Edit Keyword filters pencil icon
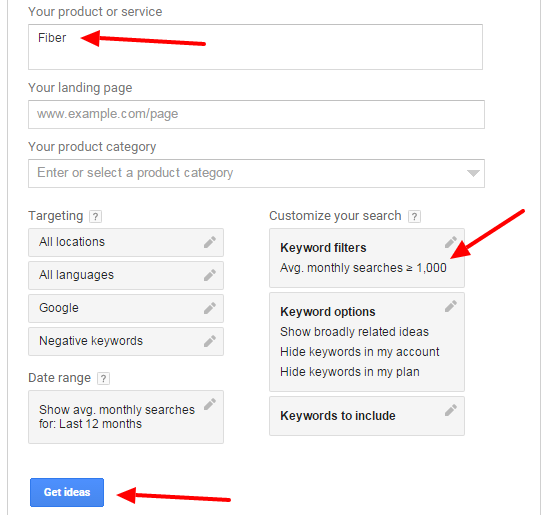Viewport: 548px width, 515px height. (x=451, y=242)
